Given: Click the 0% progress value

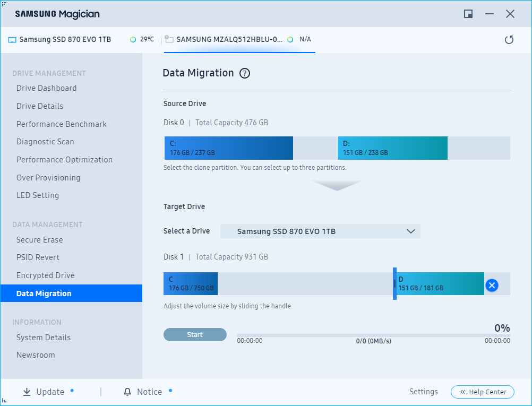Looking at the screenshot, I should point(502,329).
